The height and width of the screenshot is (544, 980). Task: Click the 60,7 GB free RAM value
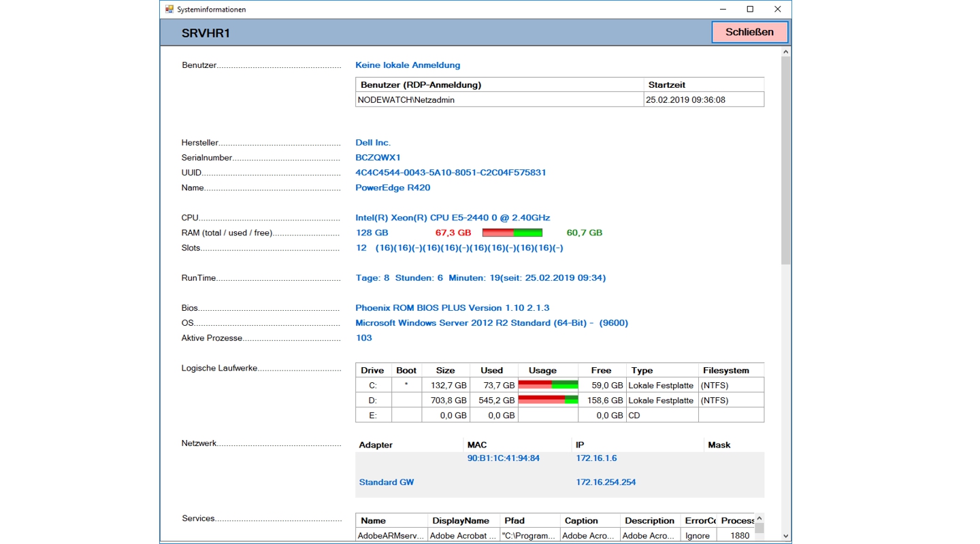[585, 233]
